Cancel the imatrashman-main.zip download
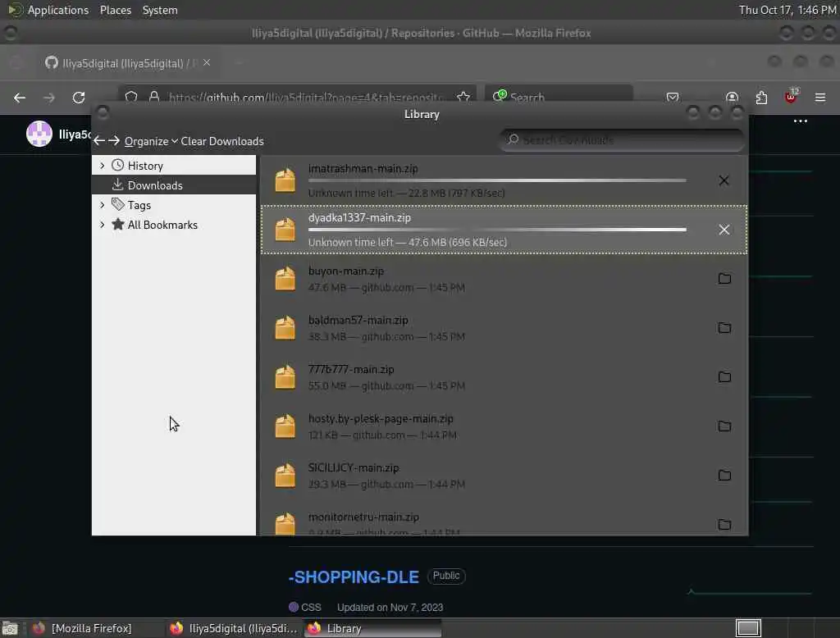 pos(724,180)
